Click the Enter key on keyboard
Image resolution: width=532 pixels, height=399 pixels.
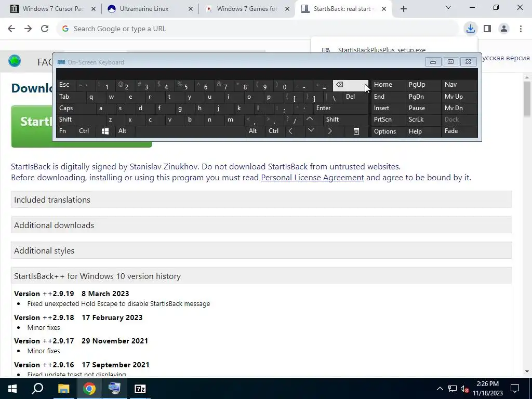(x=341, y=108)
